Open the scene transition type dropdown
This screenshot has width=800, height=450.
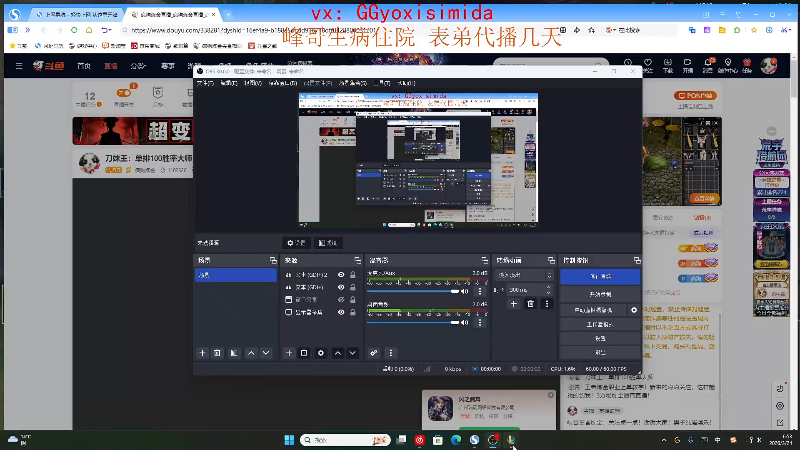[x=524, y=275]
